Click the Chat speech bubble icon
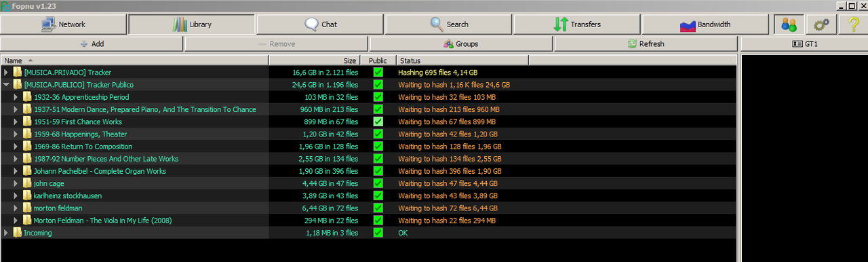868x262 pixels. pos(311,24)
